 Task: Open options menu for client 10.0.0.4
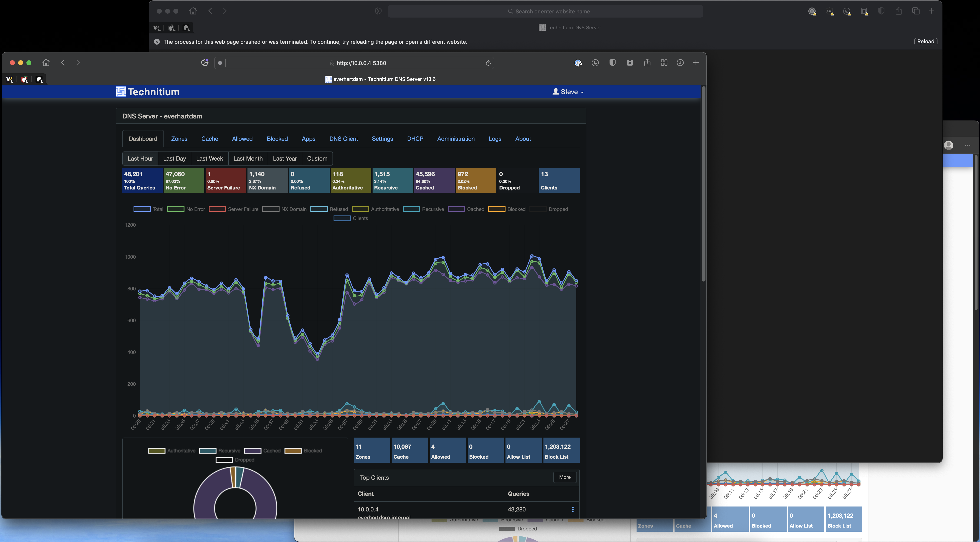coord(573,509)
